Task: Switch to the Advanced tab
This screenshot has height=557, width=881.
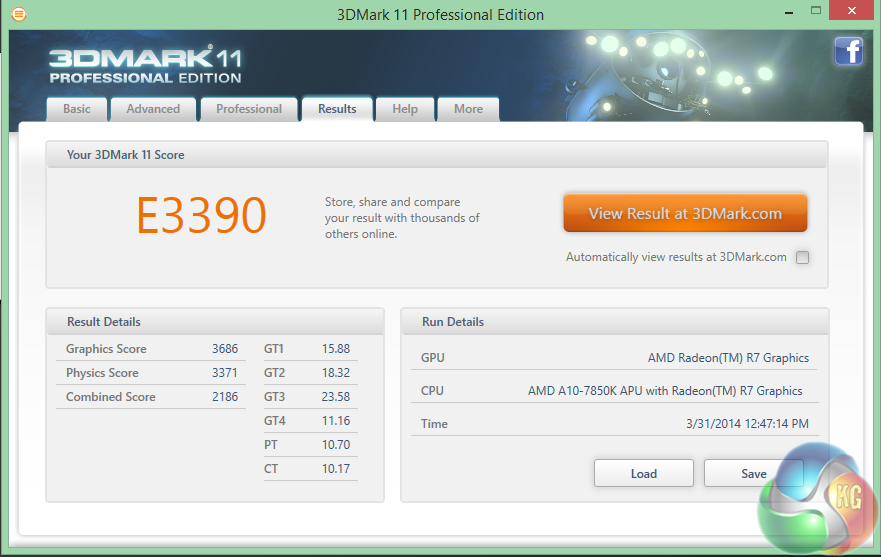Action: pyautogui.click(x=153, y=109)
